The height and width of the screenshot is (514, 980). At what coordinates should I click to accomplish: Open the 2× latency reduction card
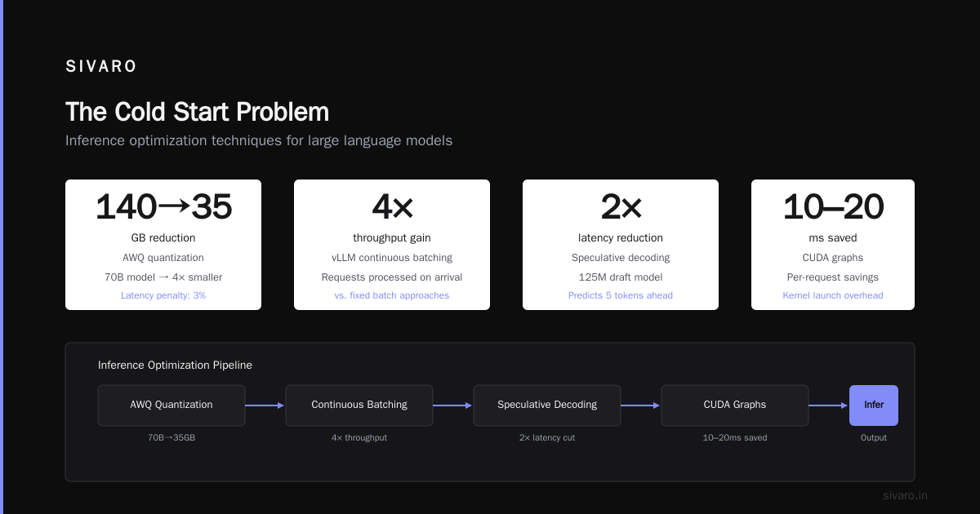pos(621,245)
